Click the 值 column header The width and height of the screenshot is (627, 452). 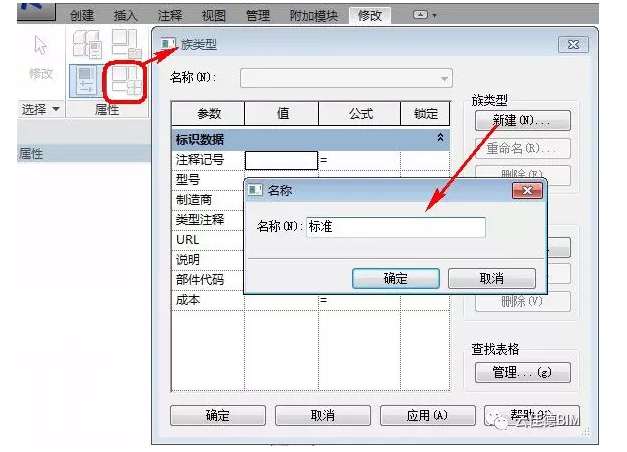coord(282,114)
